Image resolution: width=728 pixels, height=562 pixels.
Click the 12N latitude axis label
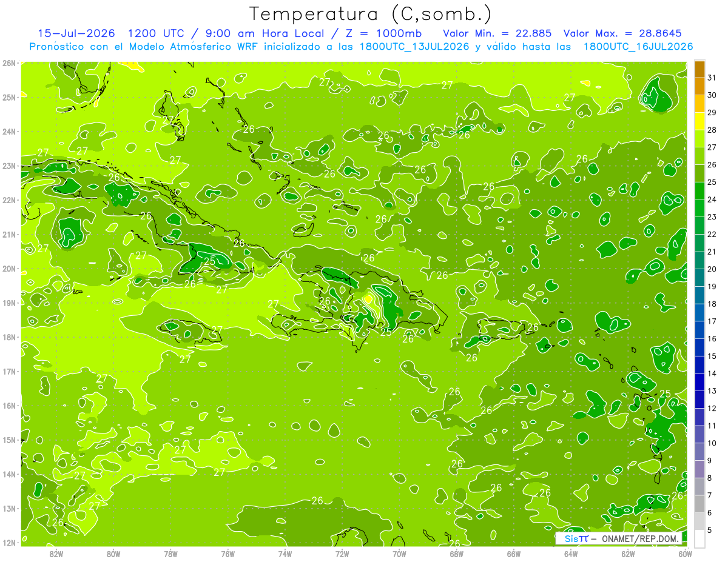[9, 542]
